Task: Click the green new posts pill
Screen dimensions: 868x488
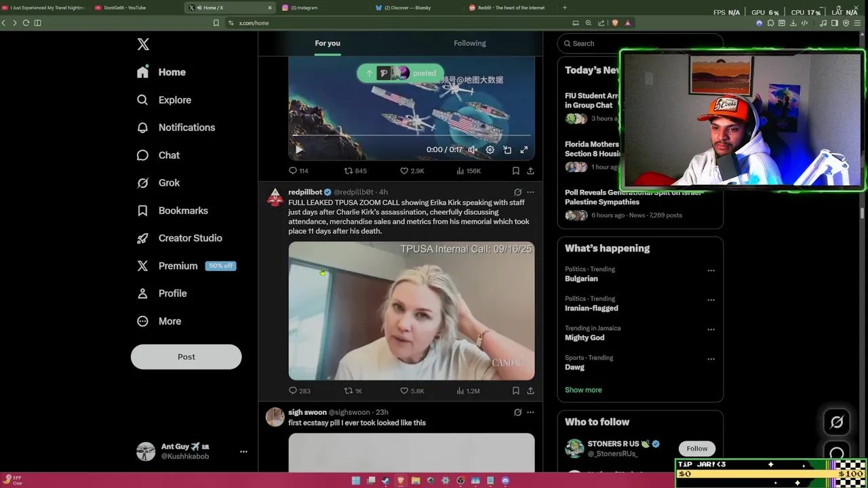Action: 400,73
